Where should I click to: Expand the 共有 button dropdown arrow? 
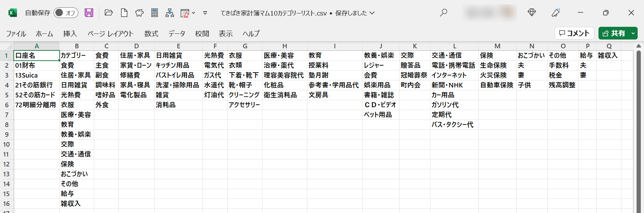633,33
